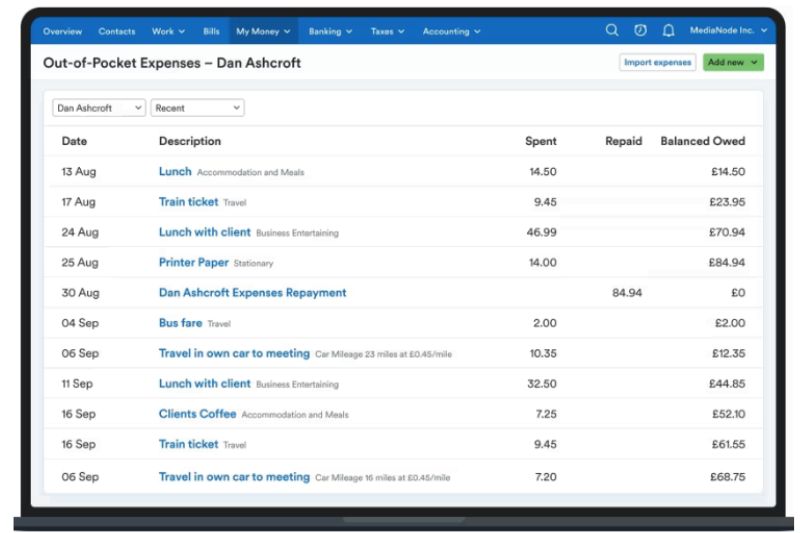Open the Printer Paper expense

pos(193,263)
